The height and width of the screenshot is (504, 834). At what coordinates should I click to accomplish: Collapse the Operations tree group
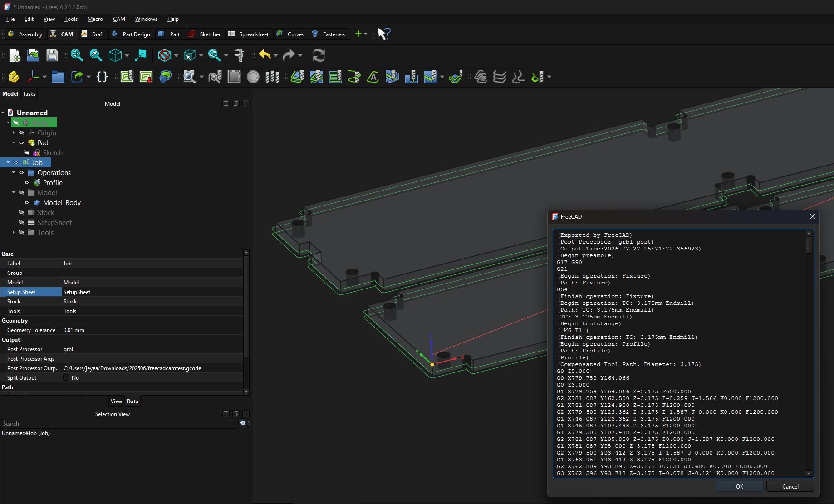point(14,173)
